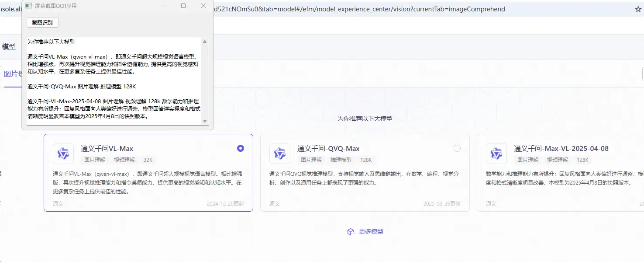The width and height of the screenshot is (644, 262).
Task: Click the 2024-12-20更新 date text
Action: (225, 204)
